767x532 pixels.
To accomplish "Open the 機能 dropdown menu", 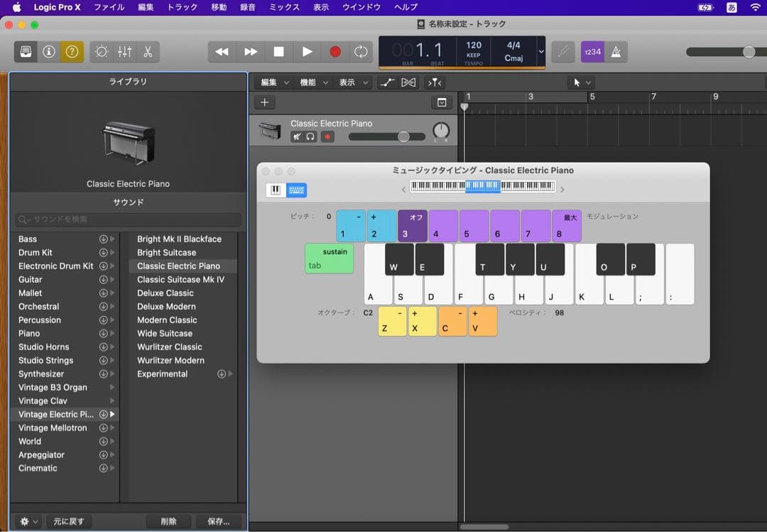I will (314, 82).
